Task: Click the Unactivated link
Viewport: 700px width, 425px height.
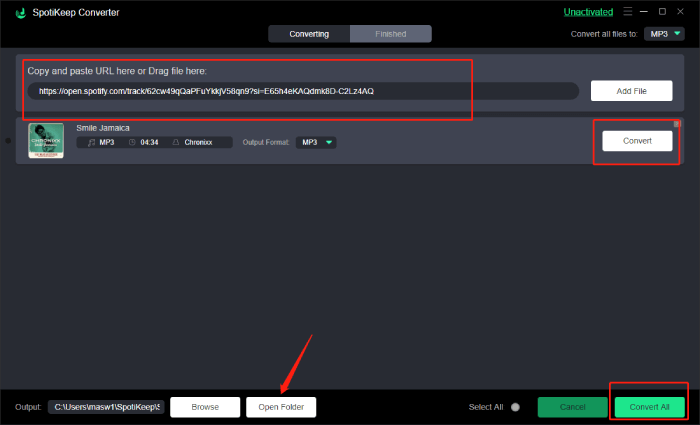Action: [x=589, y=13]
